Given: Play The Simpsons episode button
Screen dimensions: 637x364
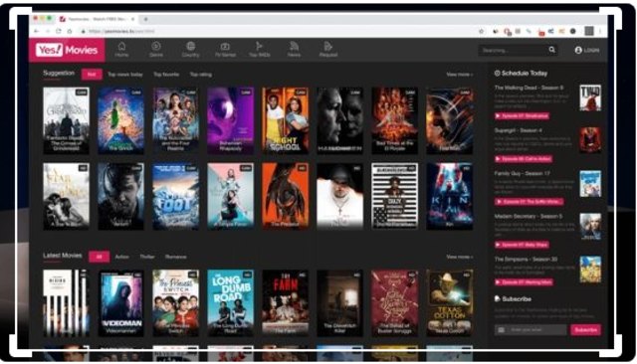Looking at the screenshot, I should 524,282.
